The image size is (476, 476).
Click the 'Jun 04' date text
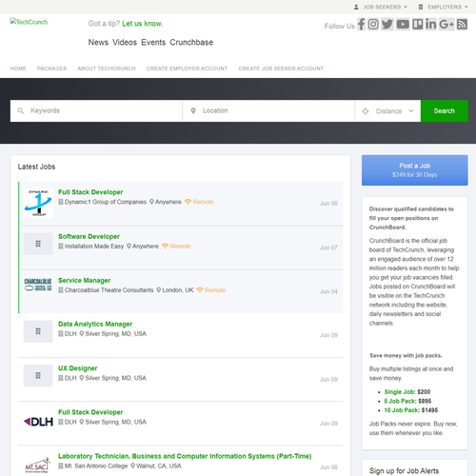coord(328,291)
